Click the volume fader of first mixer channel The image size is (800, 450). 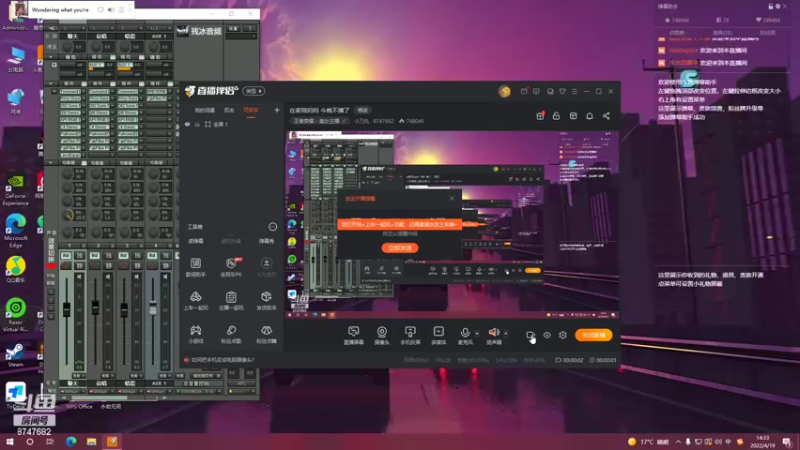pos(66,309)
